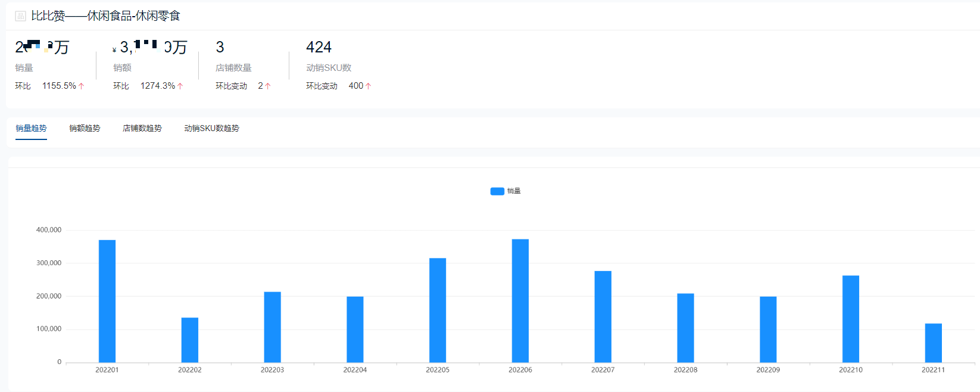Click the 店铺数量 metric label
This screenshot has height=392, width=980.
pos(233,68)
